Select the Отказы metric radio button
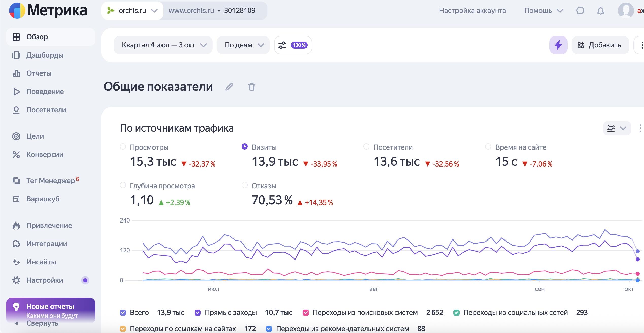 pos(245,185)
